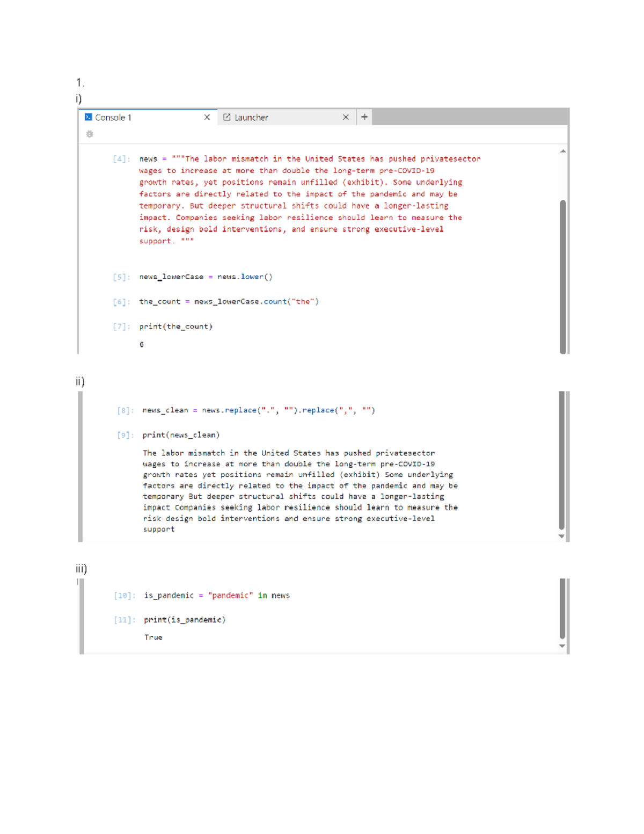Click the the_count assignment code line
The height and width of the screenshot is (834, 644).
tap(229, 302)
